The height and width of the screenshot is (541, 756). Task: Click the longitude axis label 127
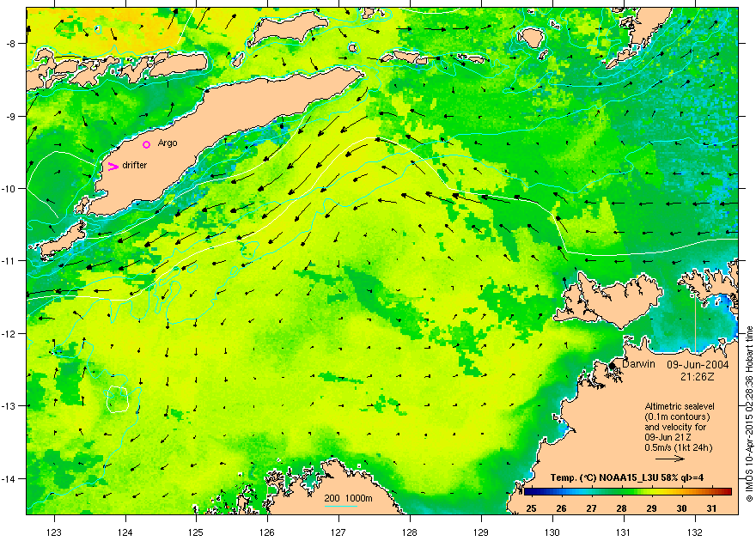pyautogui.click(x=338, y=532)
